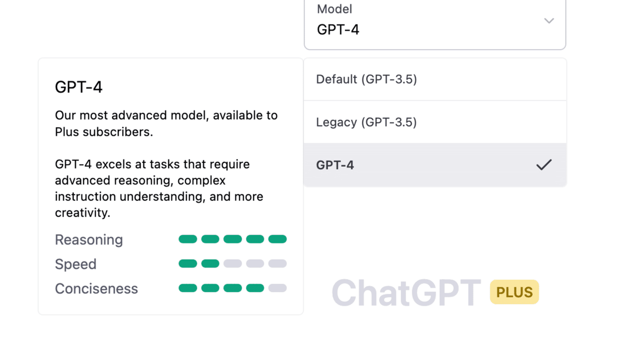This screenshot has height=337, width=644.
Task: Click the checkmark icon beside GPT-4
Action: pyautogui.click(x=544, y=164)
